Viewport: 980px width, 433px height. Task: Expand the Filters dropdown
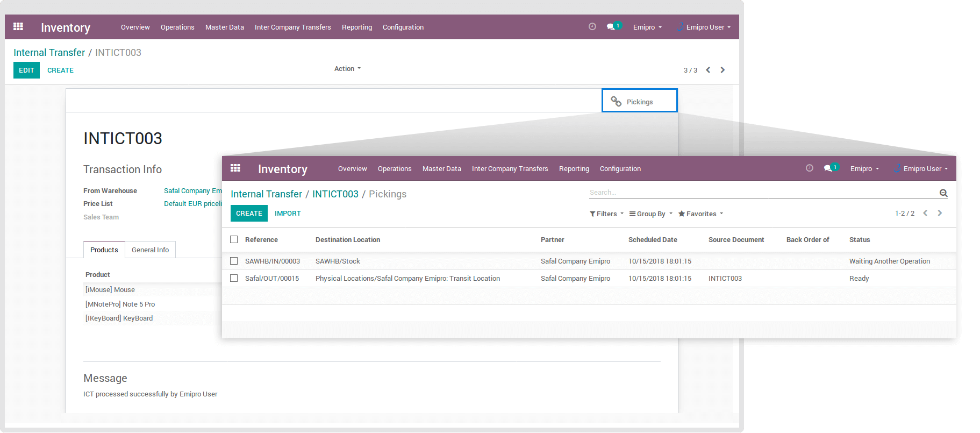tap(606, 214)
